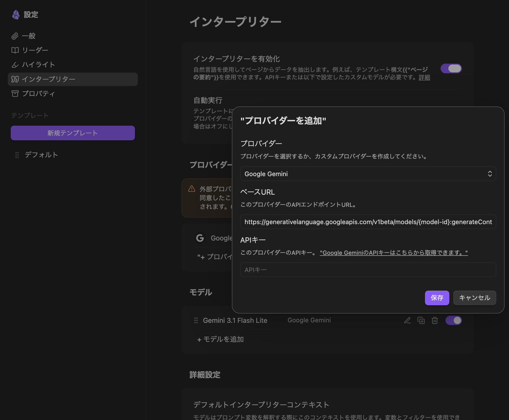Click the ベースURL input field

368,222
